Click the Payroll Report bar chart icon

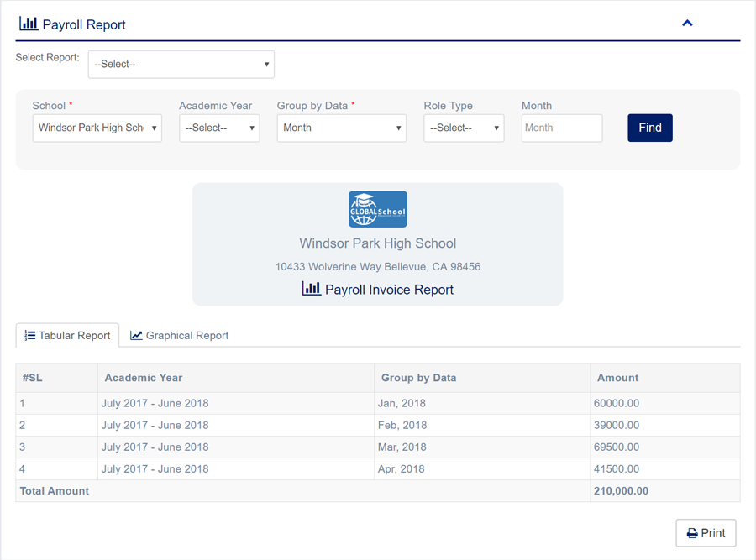(x=29, y=24)
